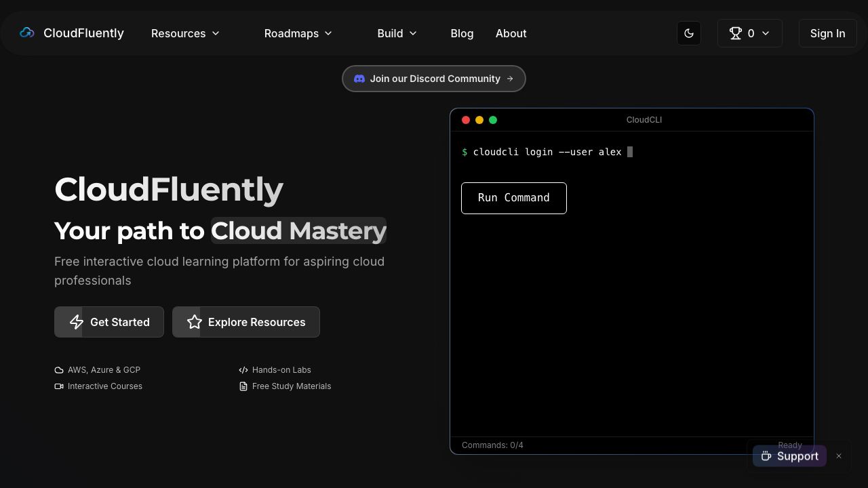This screenshot has width=868, height=488.
Task: Expand the Resources dropdown chevron
Action: click(x=216, y=33)
